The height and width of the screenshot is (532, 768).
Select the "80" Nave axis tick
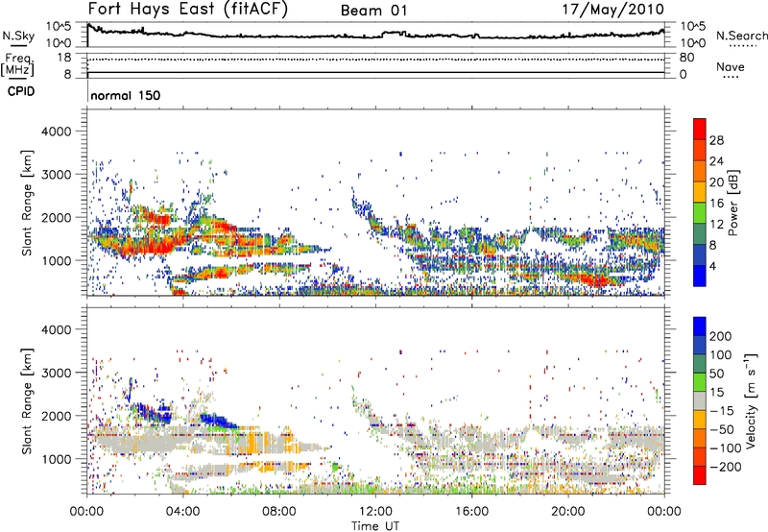[686, 58]
